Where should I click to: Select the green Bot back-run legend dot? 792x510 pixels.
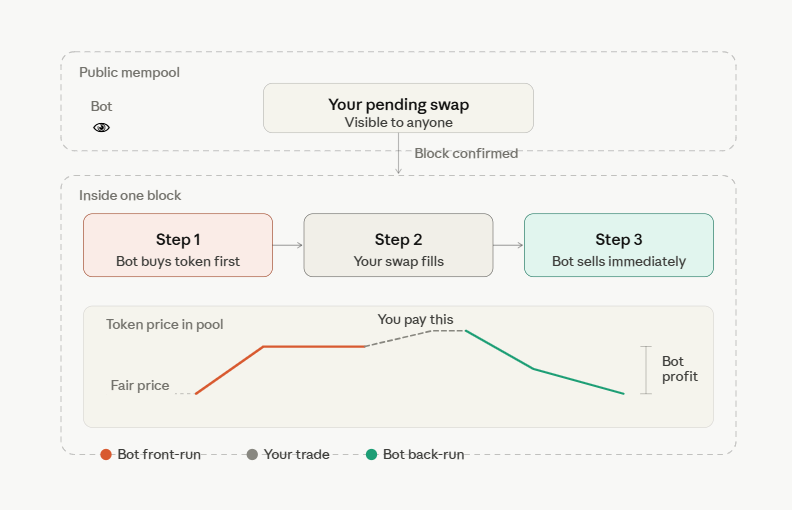[x=371, y=454]
